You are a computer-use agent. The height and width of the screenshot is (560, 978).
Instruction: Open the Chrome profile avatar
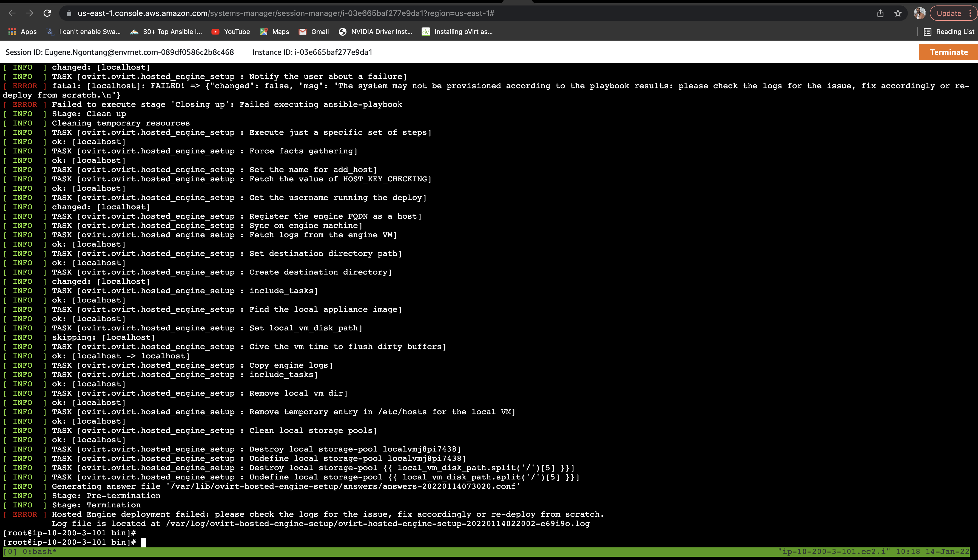click(x=920, y=13)
